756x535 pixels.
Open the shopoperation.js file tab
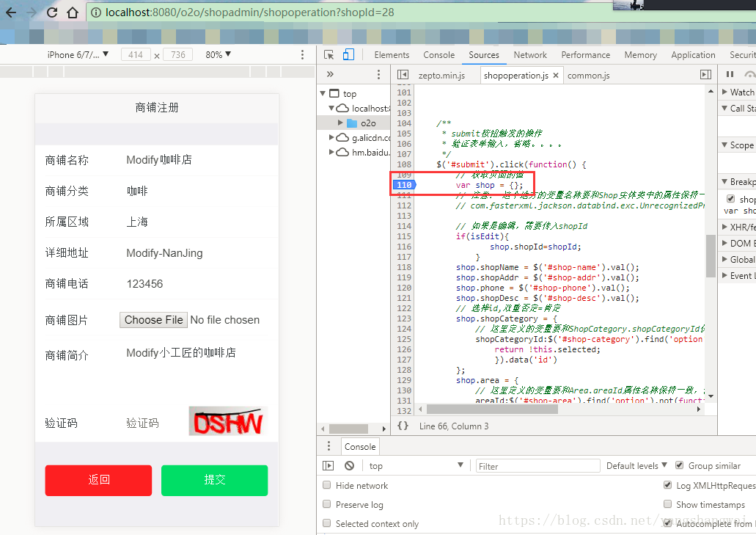point(515,74)
